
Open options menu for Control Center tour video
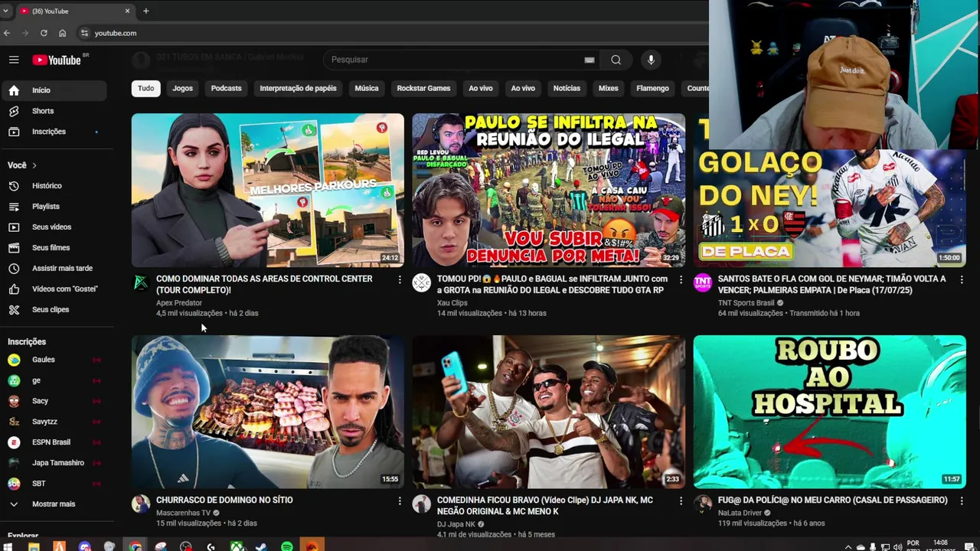click(399, 280)
